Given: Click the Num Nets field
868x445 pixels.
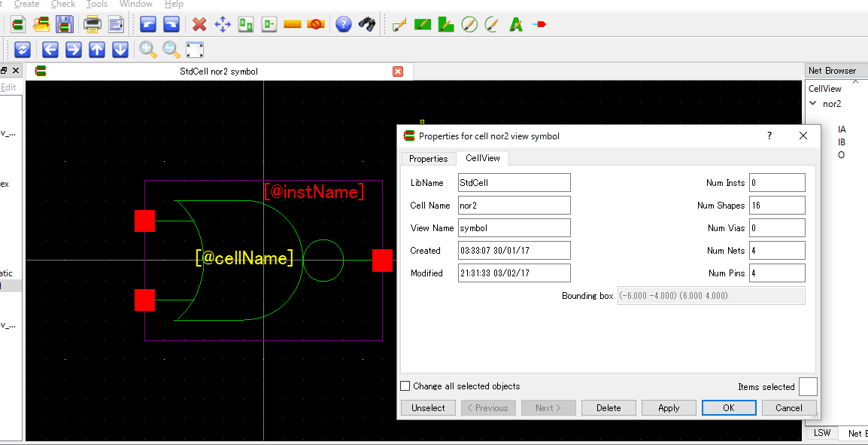Looking at the screenshot, I should coord(777,251).
